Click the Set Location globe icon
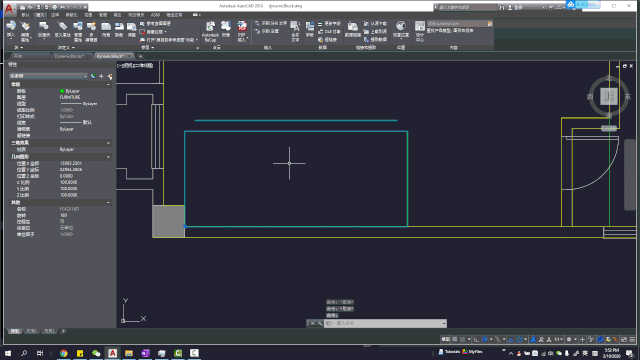Screen dimensions: 640x360 tap(400, 30)
